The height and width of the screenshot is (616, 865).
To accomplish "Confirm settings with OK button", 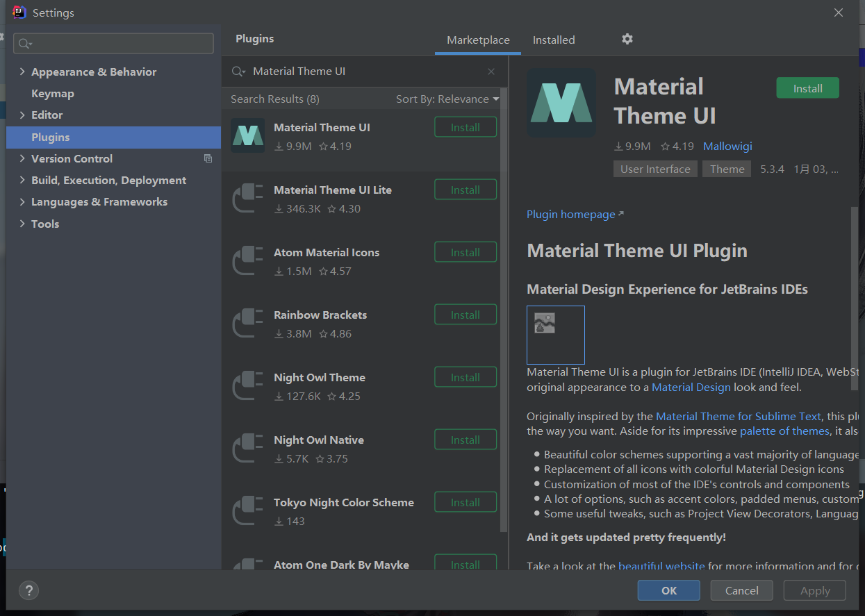I will point(669,590).
